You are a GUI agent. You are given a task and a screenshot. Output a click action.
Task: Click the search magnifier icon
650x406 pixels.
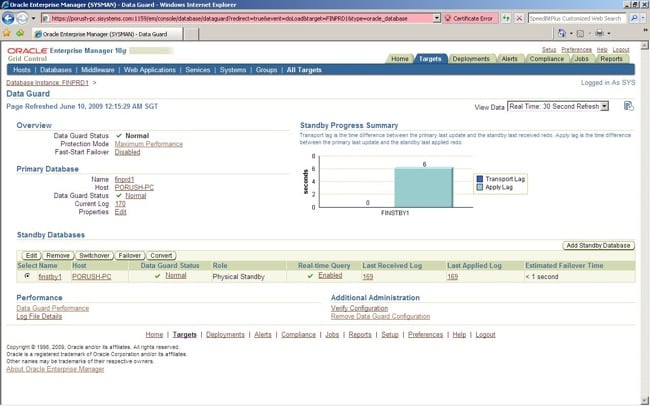coord(633,18)
